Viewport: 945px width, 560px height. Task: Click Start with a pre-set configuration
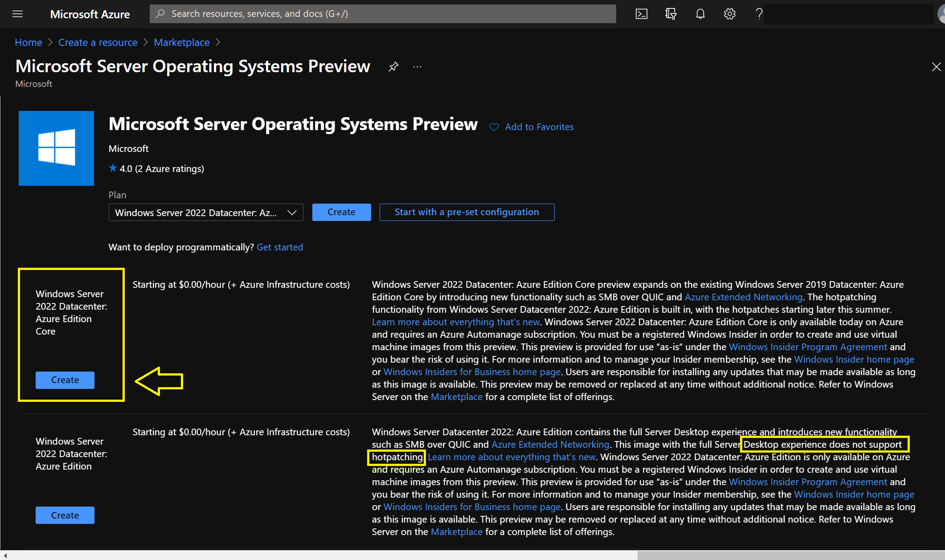(466, 212)
